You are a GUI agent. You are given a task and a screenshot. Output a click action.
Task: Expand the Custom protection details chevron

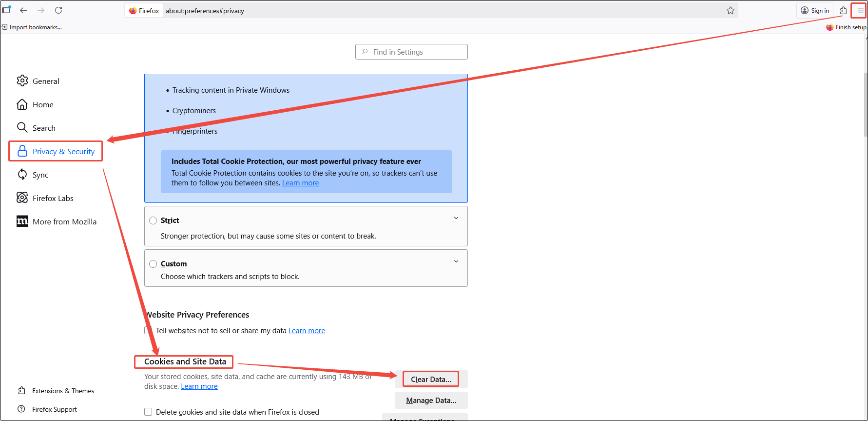coord(456,261)
